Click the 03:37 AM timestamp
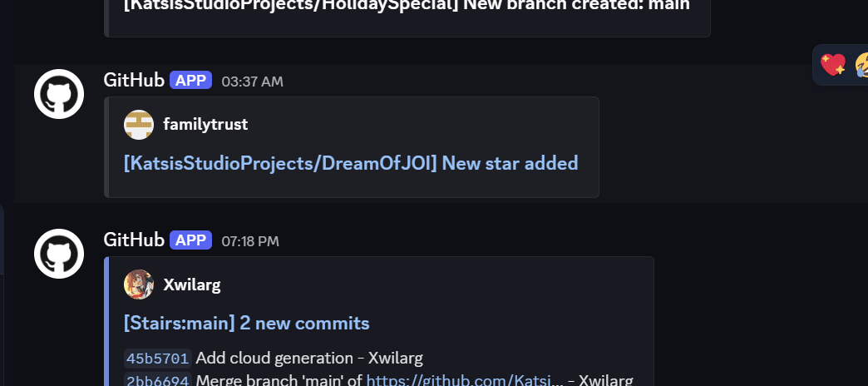Screen dimensions: 868x386 [x=252, y=82]
